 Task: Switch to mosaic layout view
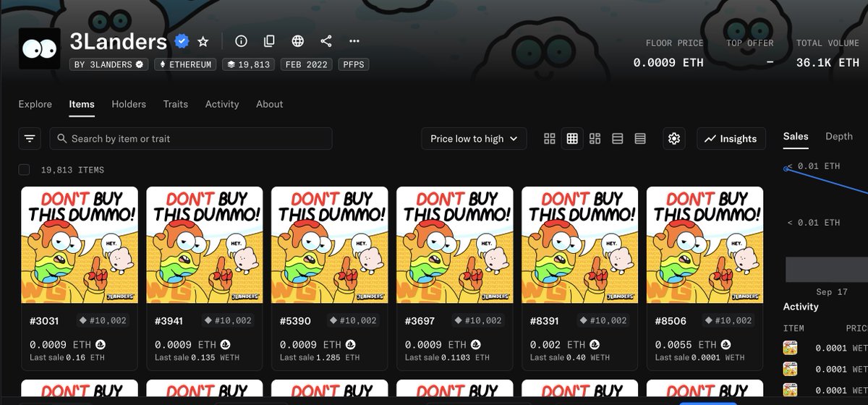click(595, 138)
